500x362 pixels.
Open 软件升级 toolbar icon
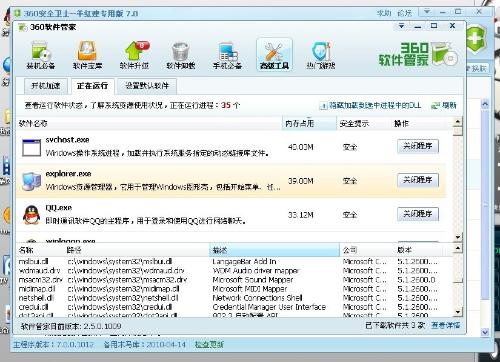point(134,55)
